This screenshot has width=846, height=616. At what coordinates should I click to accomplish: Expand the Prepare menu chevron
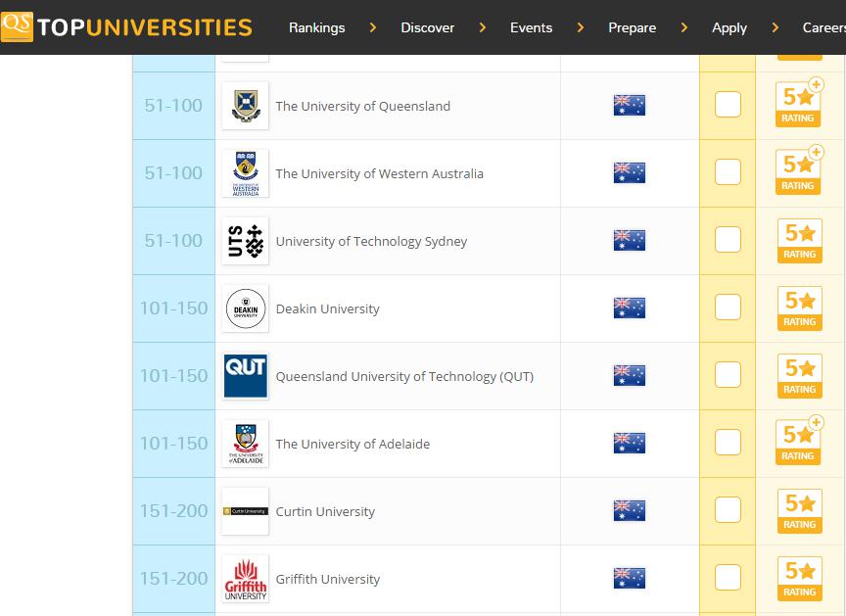click(x=683, y=27)
